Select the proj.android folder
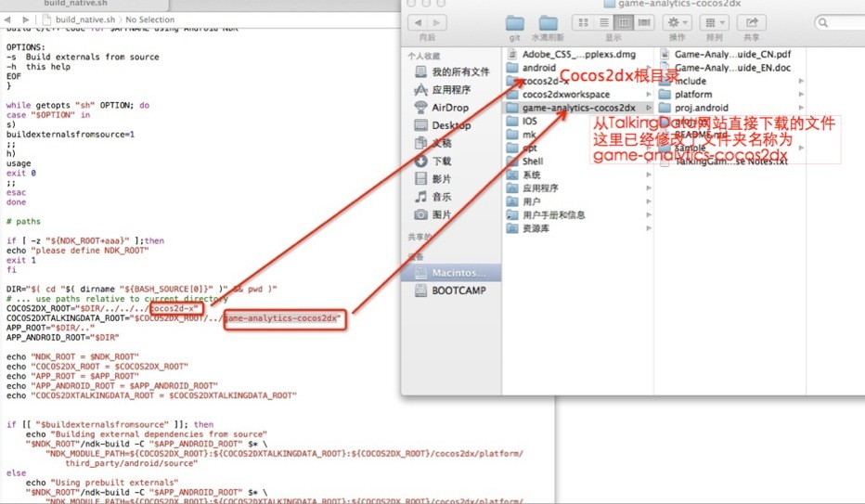 [730, 108]
